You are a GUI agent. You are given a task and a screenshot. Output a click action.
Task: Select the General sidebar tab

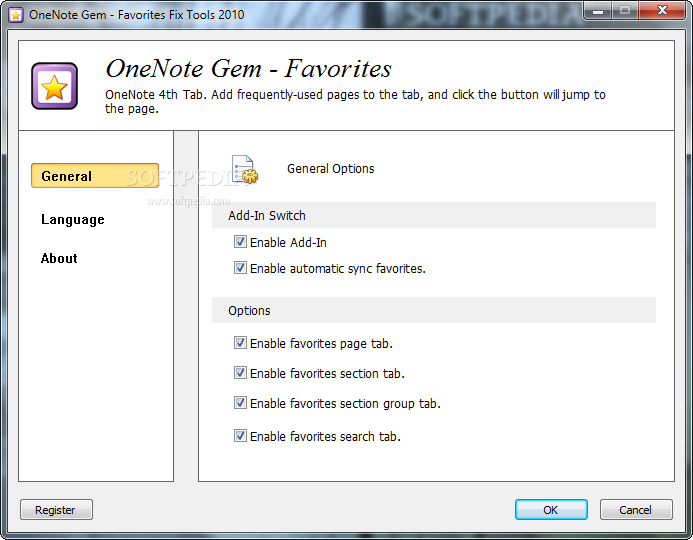tap(95, 176)
